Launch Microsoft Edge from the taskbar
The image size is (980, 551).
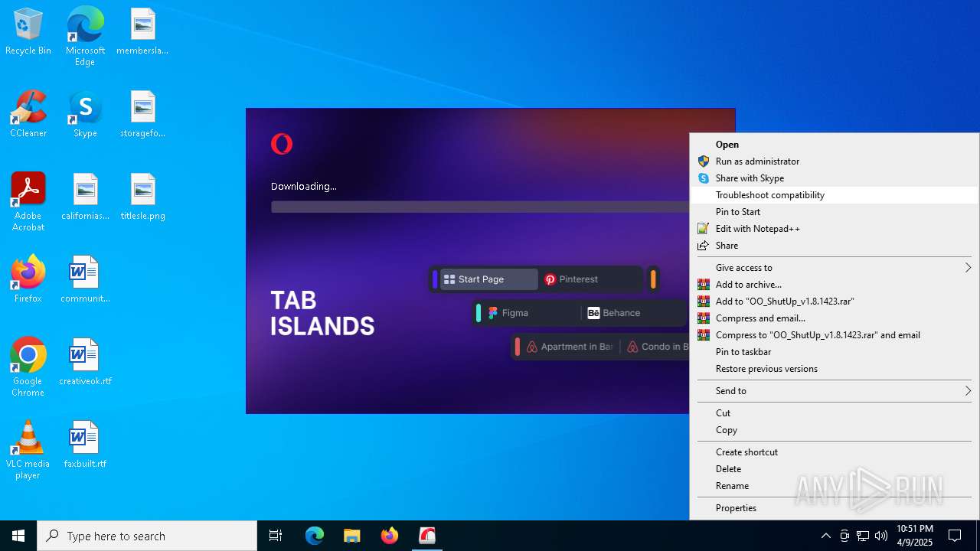pyautogui.click(x=315, y=536)
